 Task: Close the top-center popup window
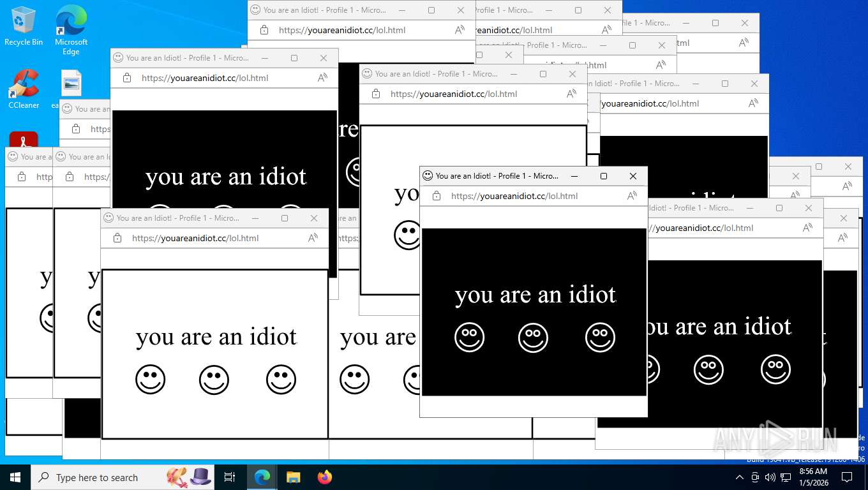(x=461, y=10)
